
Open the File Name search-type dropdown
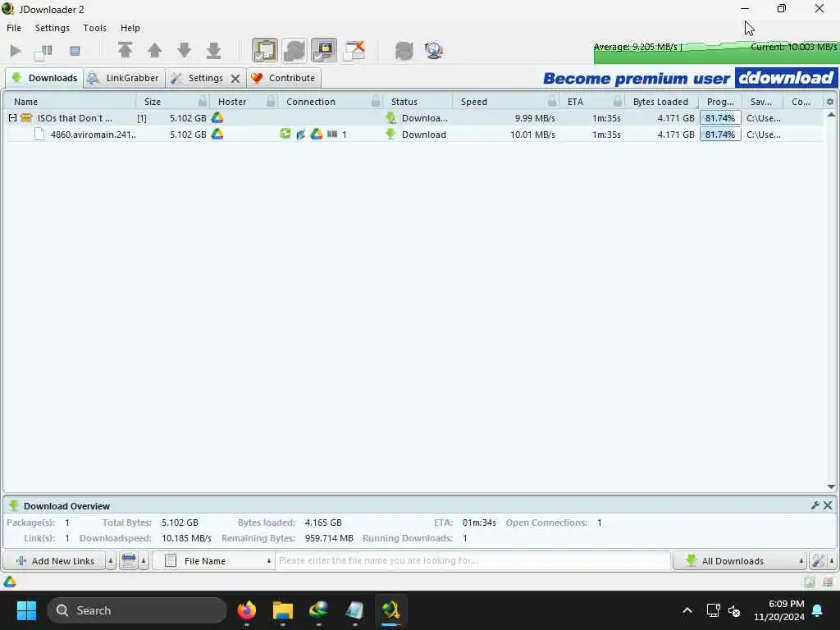click(x=213, y=561)
